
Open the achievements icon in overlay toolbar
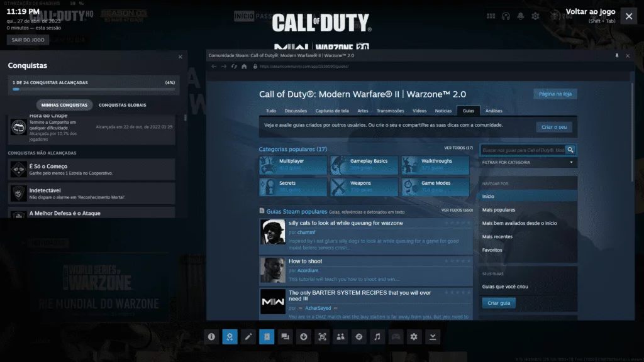point(230,337)
